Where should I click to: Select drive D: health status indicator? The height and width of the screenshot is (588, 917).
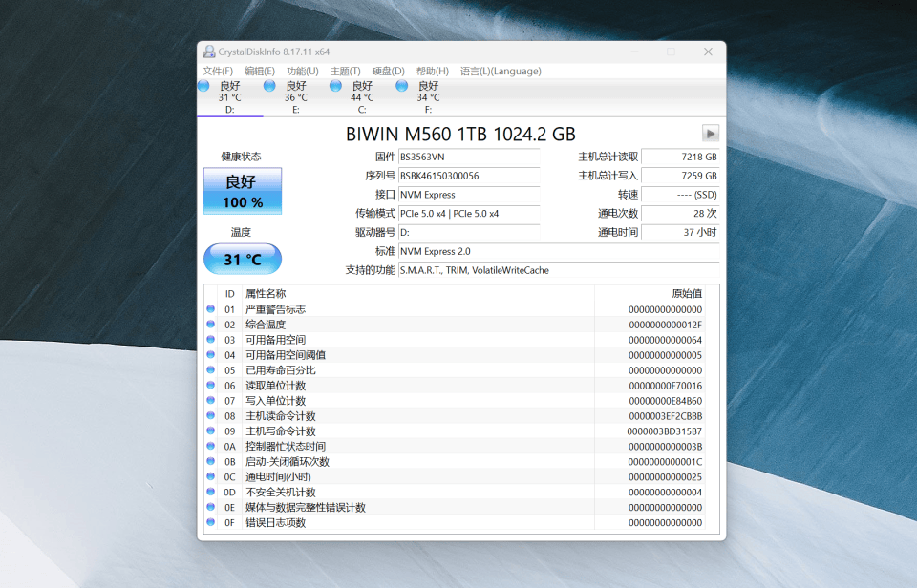point(203,87)
